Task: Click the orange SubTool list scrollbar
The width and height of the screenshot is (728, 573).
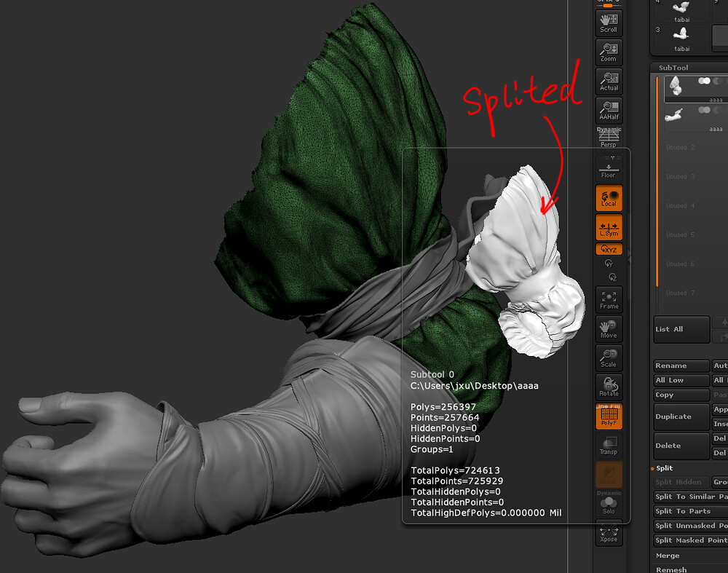Action: click(x=657, y=182)
